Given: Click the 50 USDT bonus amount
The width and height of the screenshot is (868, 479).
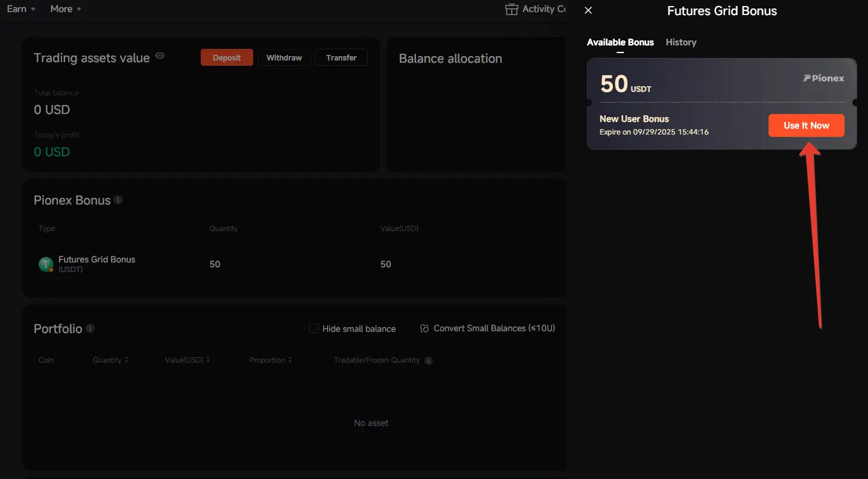Looking at the screenshot, I should click(626, 84).
